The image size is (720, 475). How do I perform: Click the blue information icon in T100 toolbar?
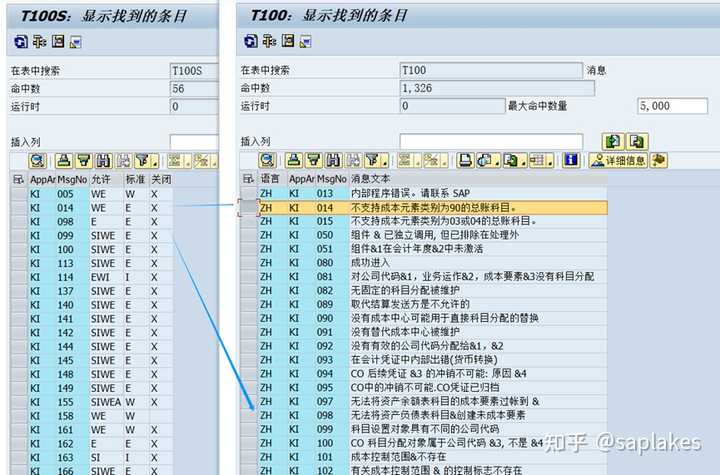pyautogui.click(x=571, y=160)
